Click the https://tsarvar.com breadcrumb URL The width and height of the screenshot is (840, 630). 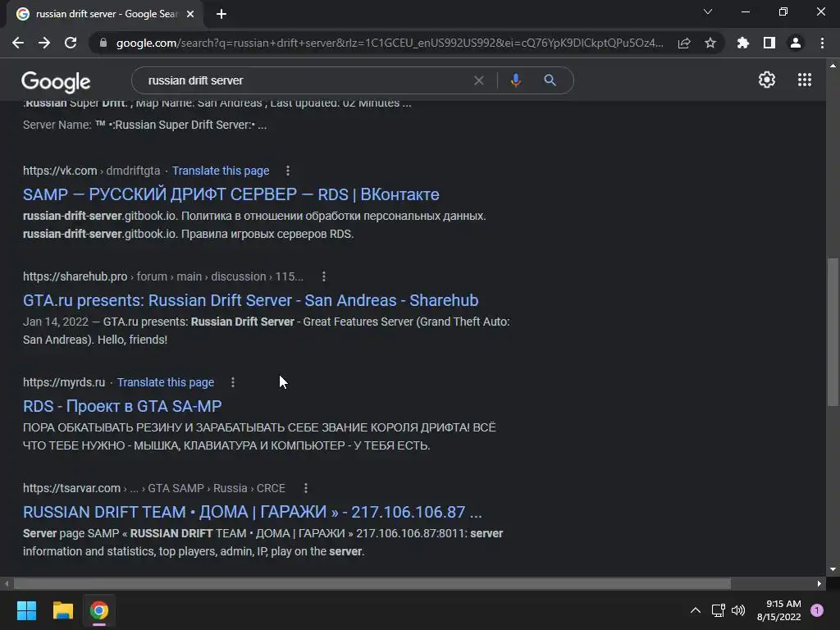pyautogui.click(x=153, y=489)
